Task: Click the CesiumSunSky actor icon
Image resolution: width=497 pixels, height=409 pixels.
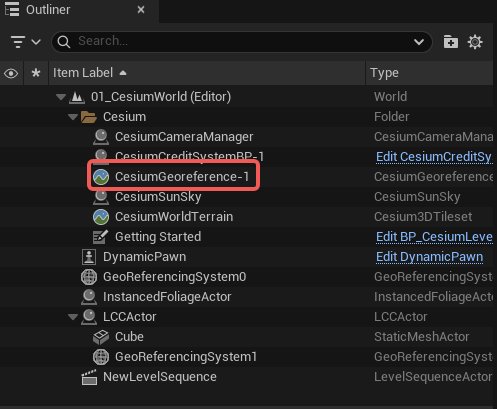Action: (101, 197)
